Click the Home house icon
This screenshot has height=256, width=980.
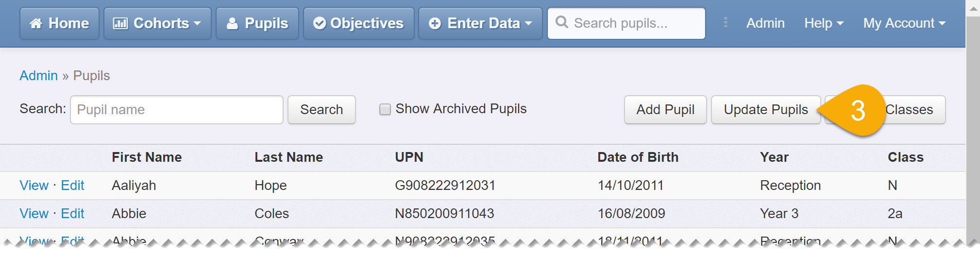tap(36, 23)
